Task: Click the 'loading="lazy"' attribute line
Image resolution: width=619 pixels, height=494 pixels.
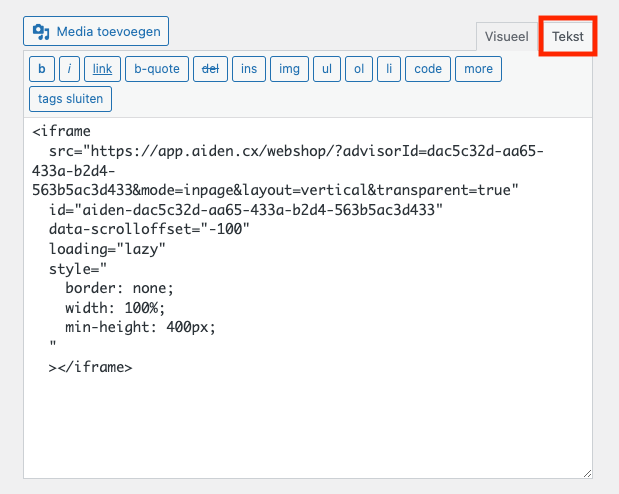Action: click(x=107, y=250)
